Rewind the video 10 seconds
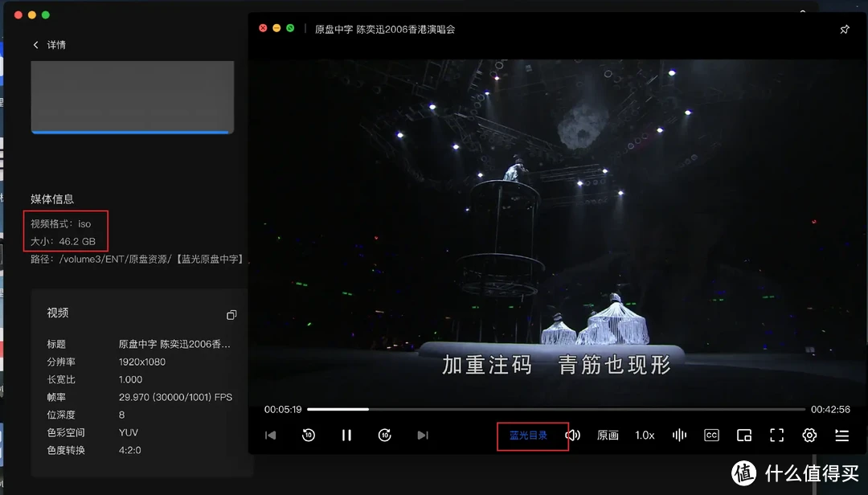 coord(308,435)
